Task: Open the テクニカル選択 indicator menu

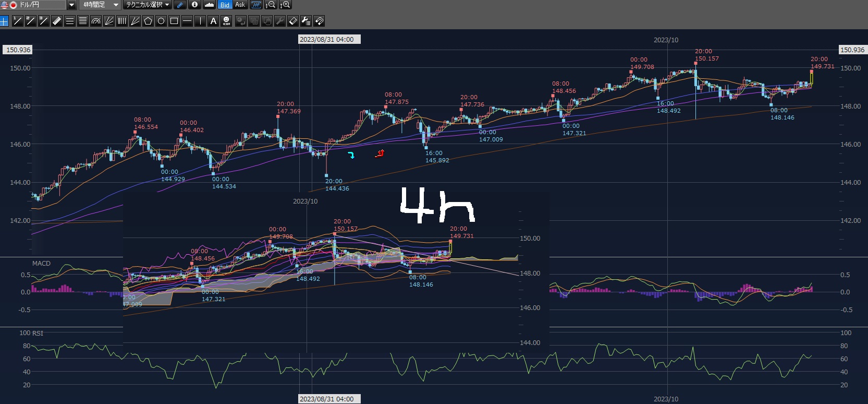Action: (148, 5)
